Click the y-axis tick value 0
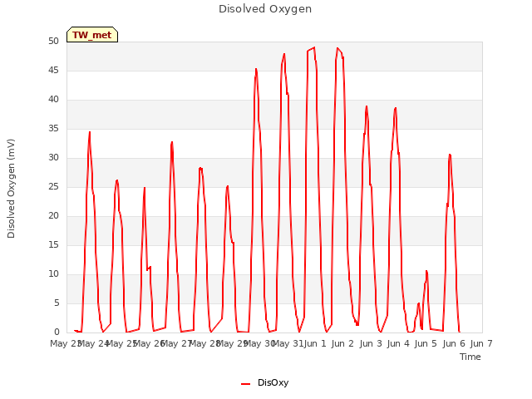Screen dimensions: 532x399 pyautogui.click(x=57, y=332)
